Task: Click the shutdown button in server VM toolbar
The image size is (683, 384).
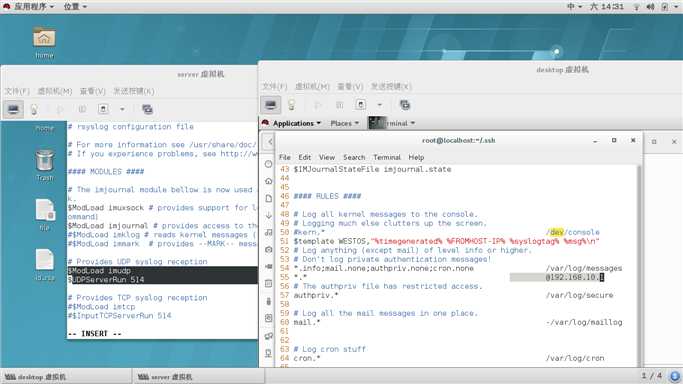Action: click(103, 109)
